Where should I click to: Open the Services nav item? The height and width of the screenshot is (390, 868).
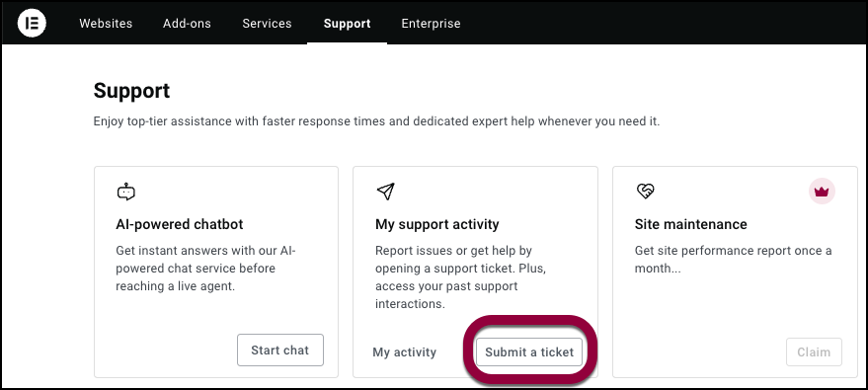click(267, 24)
